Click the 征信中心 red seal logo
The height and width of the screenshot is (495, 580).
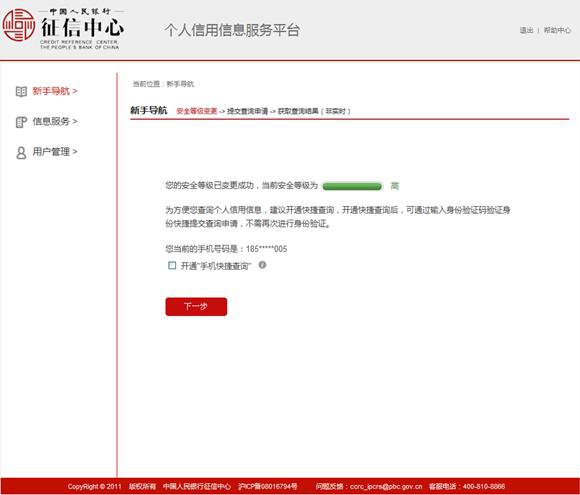coord(19,25)
